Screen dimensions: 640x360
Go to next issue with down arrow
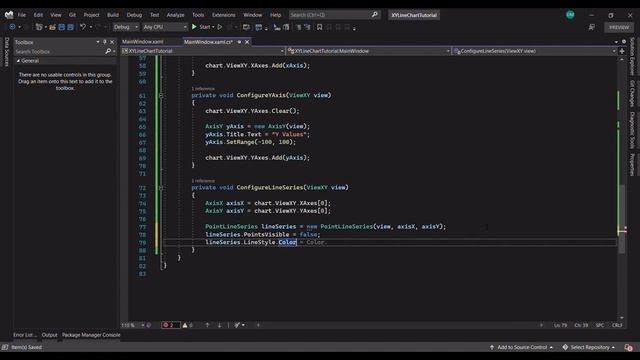coord(220,325)
